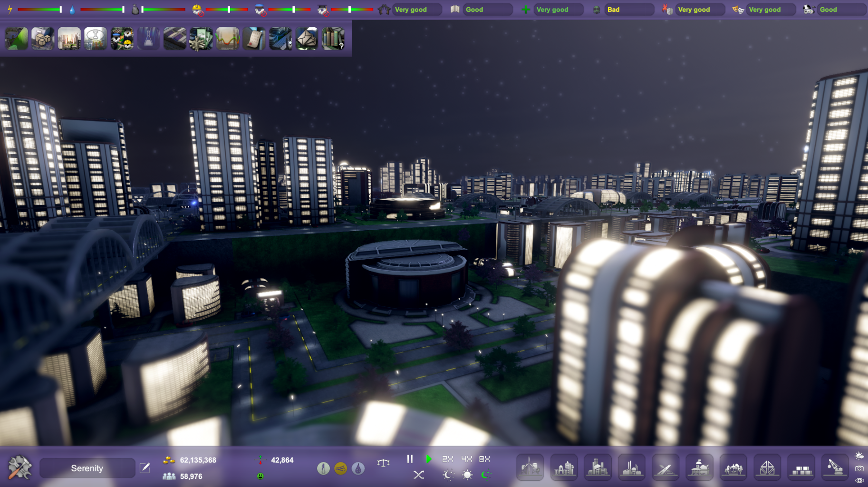This screenshot has height=487, width=868.
Task: Open the triangular framework structures menu
Action: point(767,467)
